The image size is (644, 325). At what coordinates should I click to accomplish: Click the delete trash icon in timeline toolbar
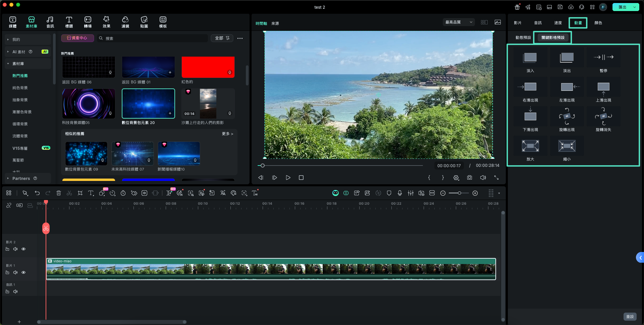pyautogui.click(x=59, y=193)
